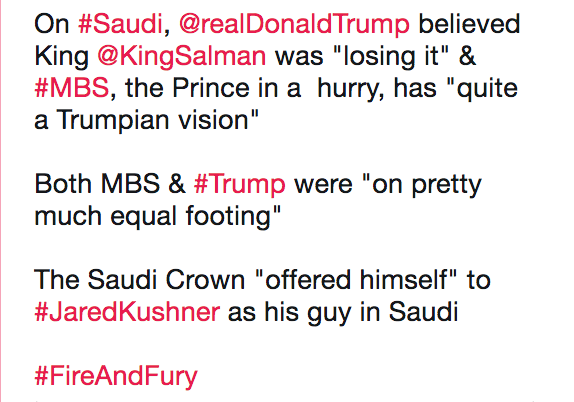Screen dimensions: 574x402
Task: Click the #MBS hashtag
Action: [x=71, y=88]
